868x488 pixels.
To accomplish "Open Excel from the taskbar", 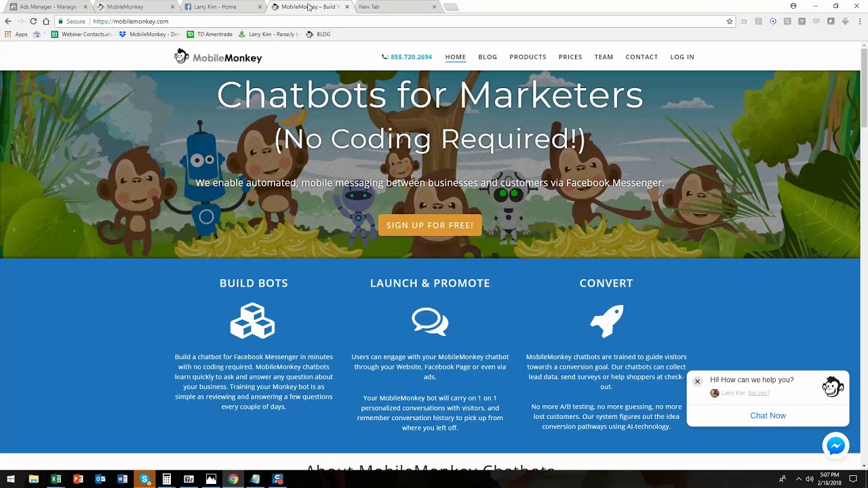I will 56,479.
